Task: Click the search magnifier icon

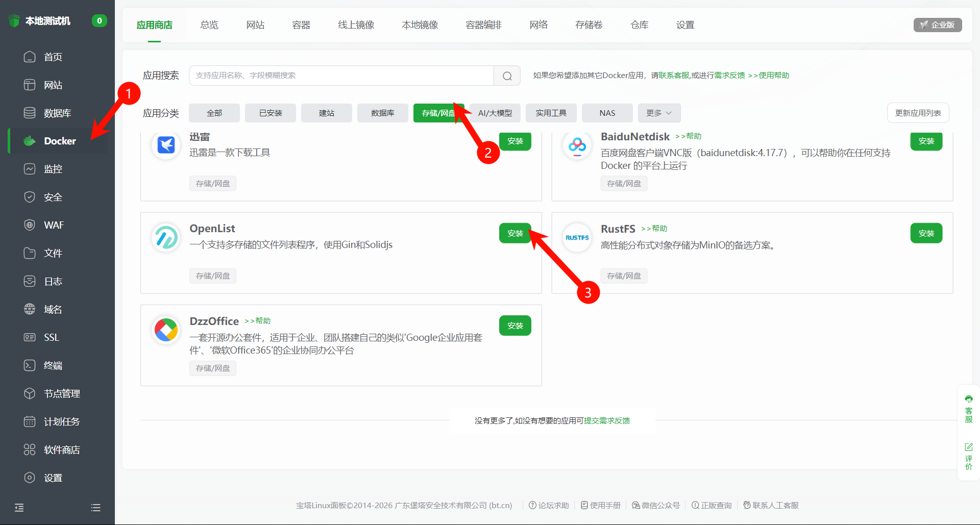Action: pyautogui.click(x=506, y=75)
